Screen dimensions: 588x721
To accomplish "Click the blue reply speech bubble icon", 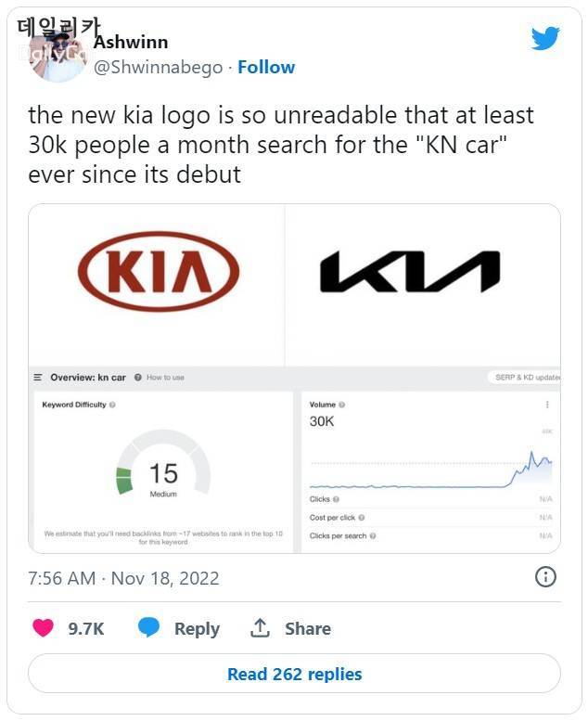I will [148, 628].
